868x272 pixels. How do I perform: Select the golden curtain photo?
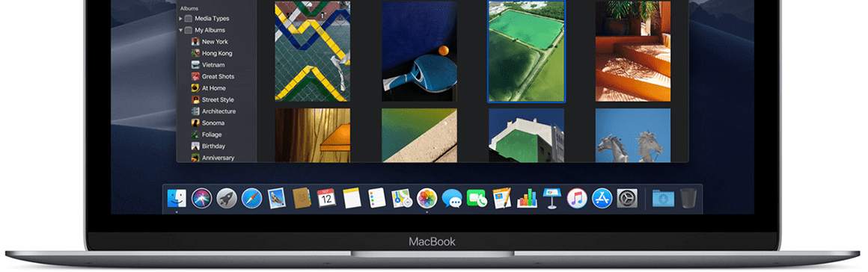313,135
